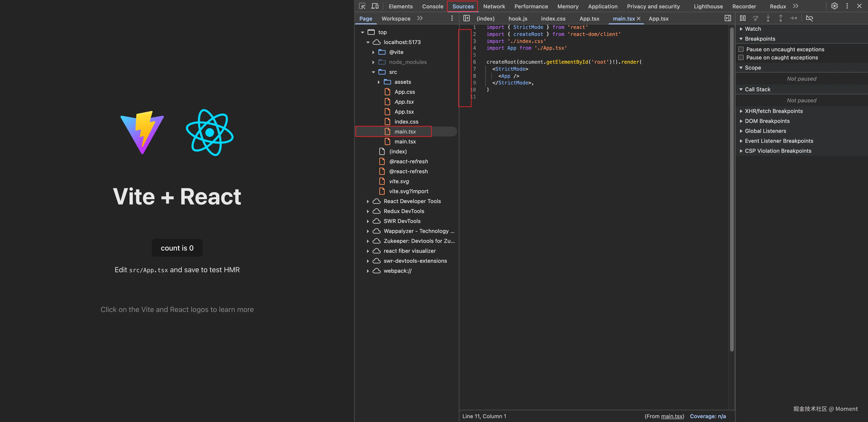Image resolution: width=868 pixels, height=422 pixels.
Task: Hide the debugger sidebar icon
Action: coord(728,18)
